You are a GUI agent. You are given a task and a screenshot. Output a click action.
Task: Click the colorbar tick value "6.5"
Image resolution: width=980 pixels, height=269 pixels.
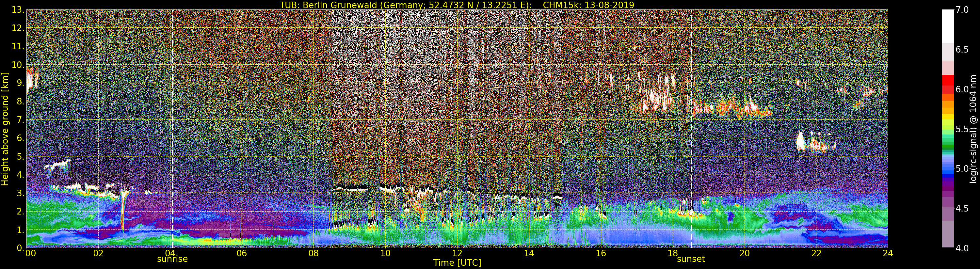(962, 50)
